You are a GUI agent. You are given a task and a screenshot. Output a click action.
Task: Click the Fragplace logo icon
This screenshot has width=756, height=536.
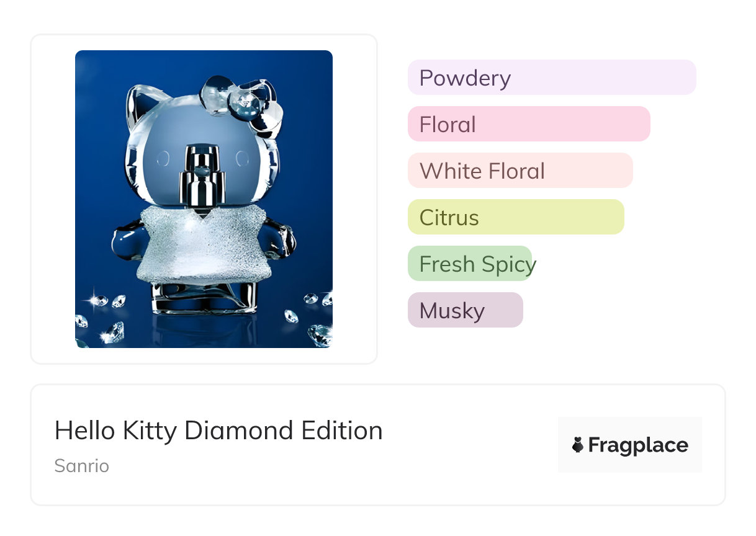(x=578, y=445)
